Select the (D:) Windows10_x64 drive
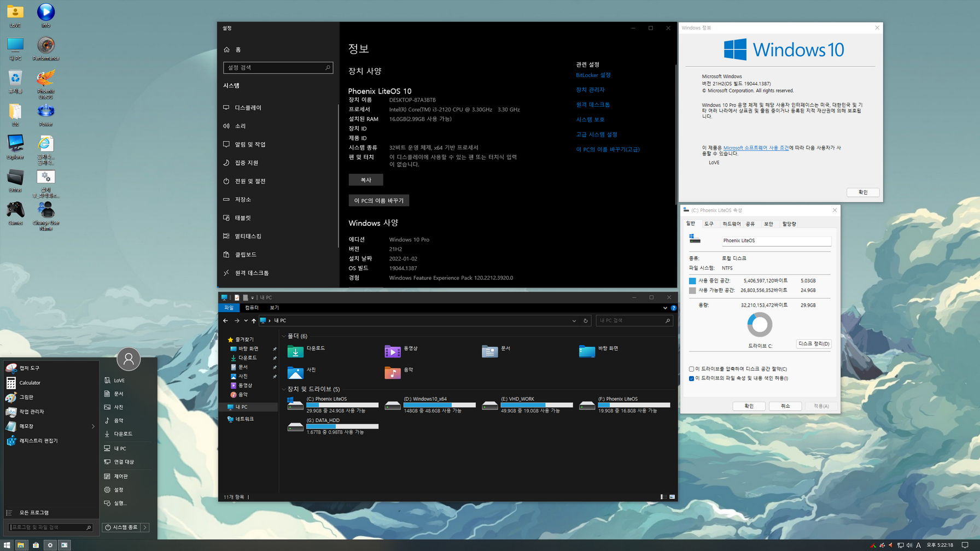 tap(430, 405)
